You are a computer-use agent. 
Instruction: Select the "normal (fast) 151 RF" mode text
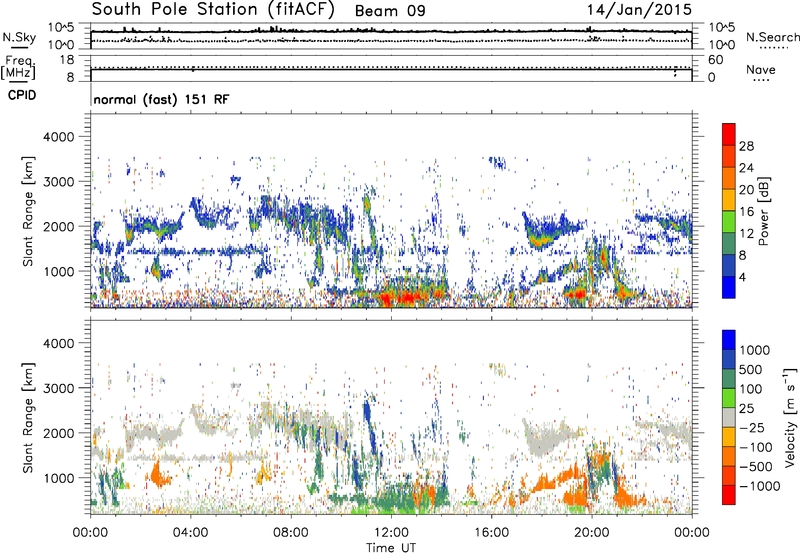[x=162, y=99]
